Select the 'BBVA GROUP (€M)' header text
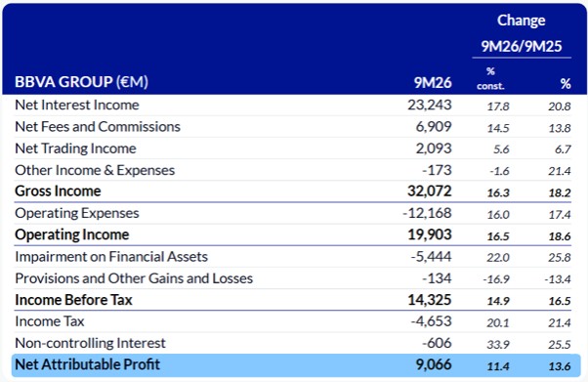588x382 pixels. click(x=81, y=82)
